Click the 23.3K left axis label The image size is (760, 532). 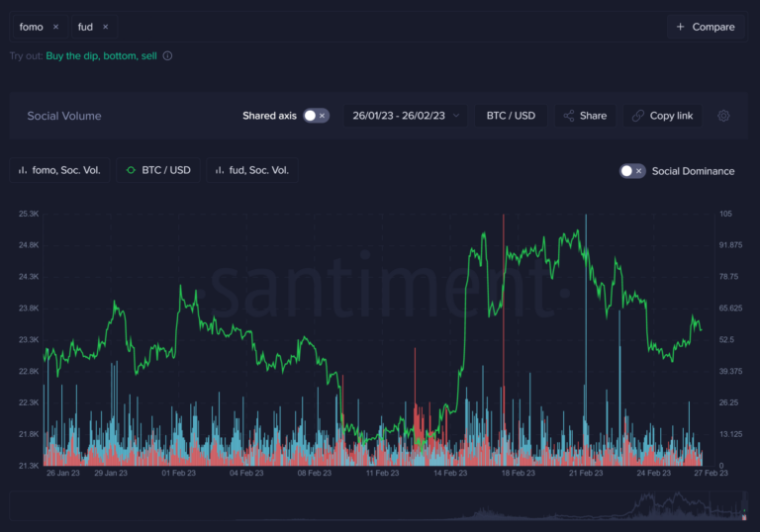(x=29, y=339)
